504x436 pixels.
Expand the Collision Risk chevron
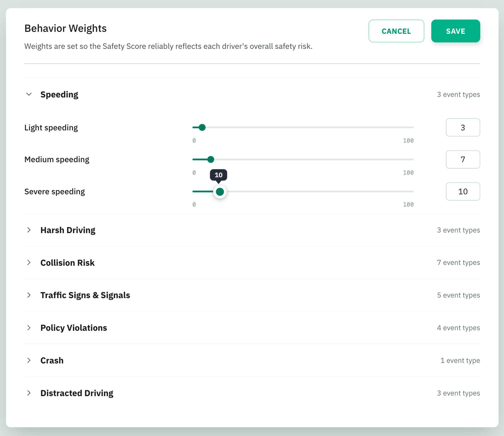(x=29, y=263)
